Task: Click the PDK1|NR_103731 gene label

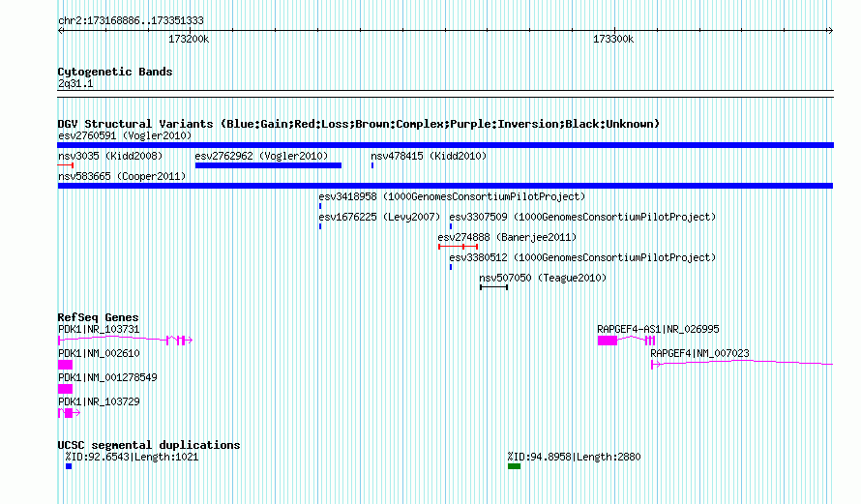Action: [x=99, y=330]
